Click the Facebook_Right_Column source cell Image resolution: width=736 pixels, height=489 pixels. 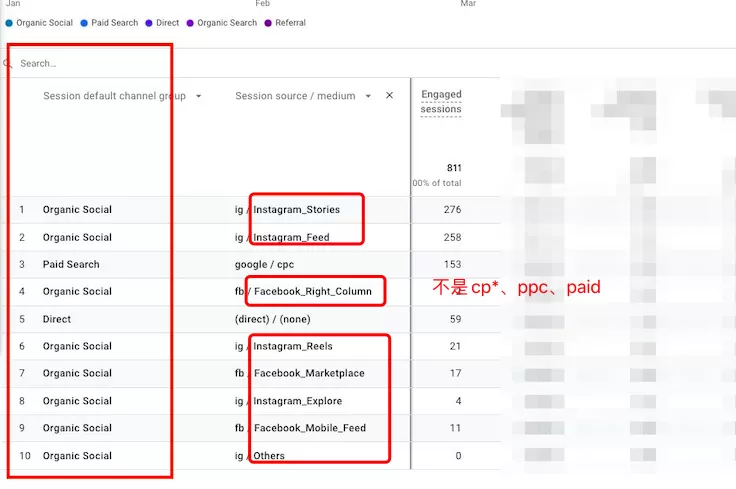tap(303, 291)
